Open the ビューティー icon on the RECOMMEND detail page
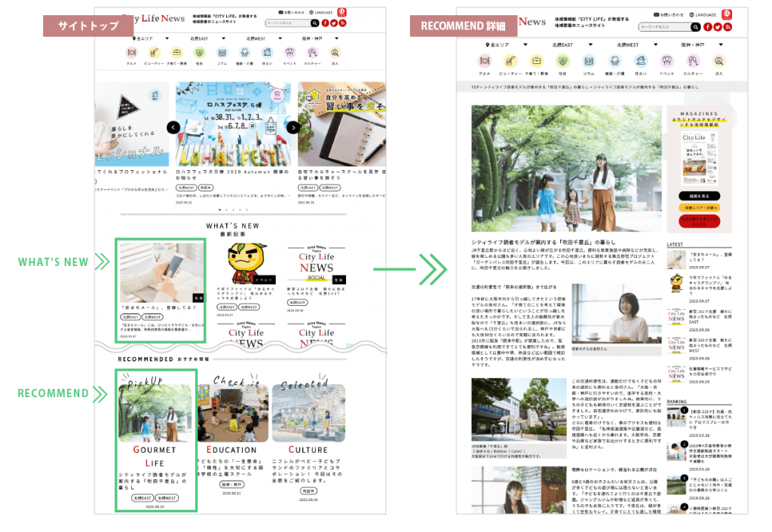This screenshot has width=772, height=532. coord(510,61)
